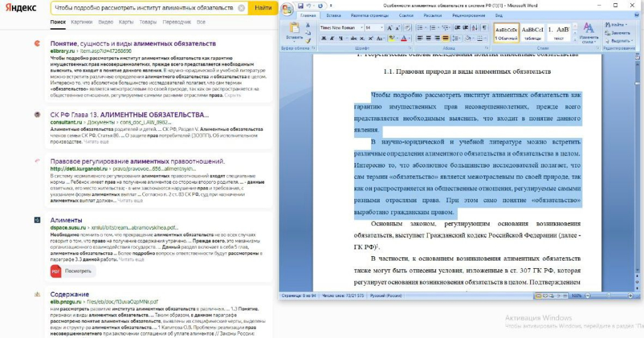Open the font size 14 dropdown
The width and height of the screenshot is (644, 338).
click(x=382, y=28)
